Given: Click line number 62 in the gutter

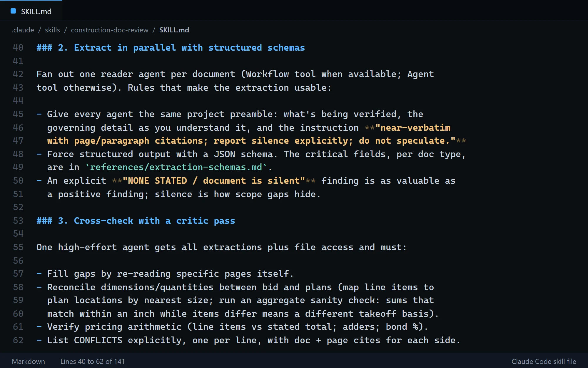Looking at the screenshot, I should pos(18,340).
